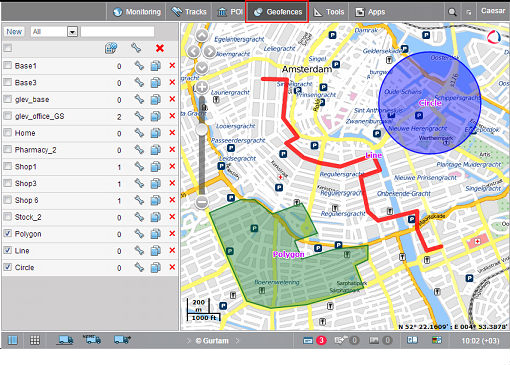Delete the Pharmacy_2 geofence

coord(172,149)
